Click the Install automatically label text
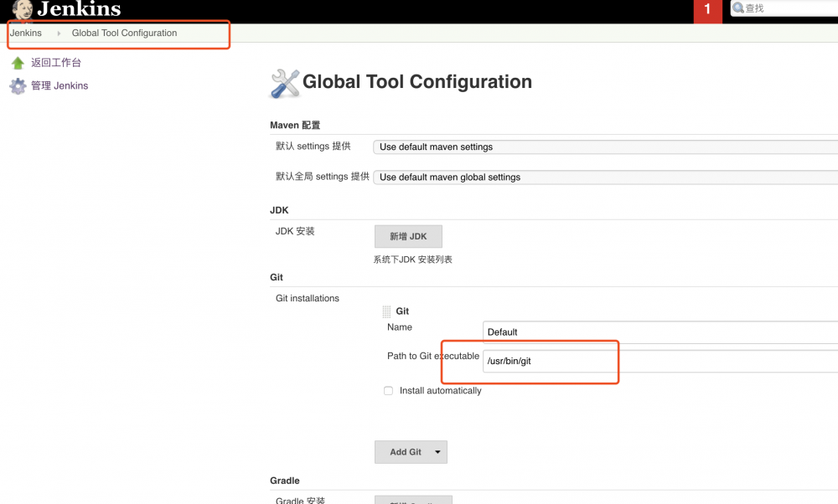The image size is (838, 504). click(441, 391)
